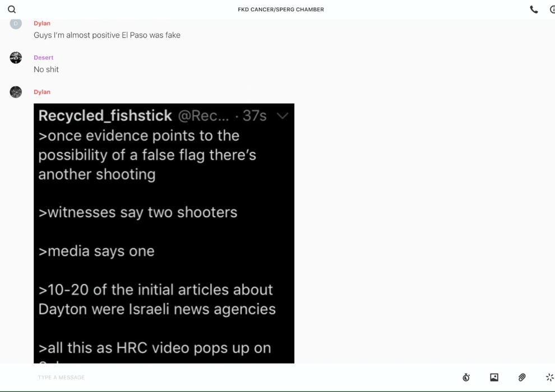Open the shared tweet screenshot image
This screenshot has height=392, width=555.
[x=164, y=235]
